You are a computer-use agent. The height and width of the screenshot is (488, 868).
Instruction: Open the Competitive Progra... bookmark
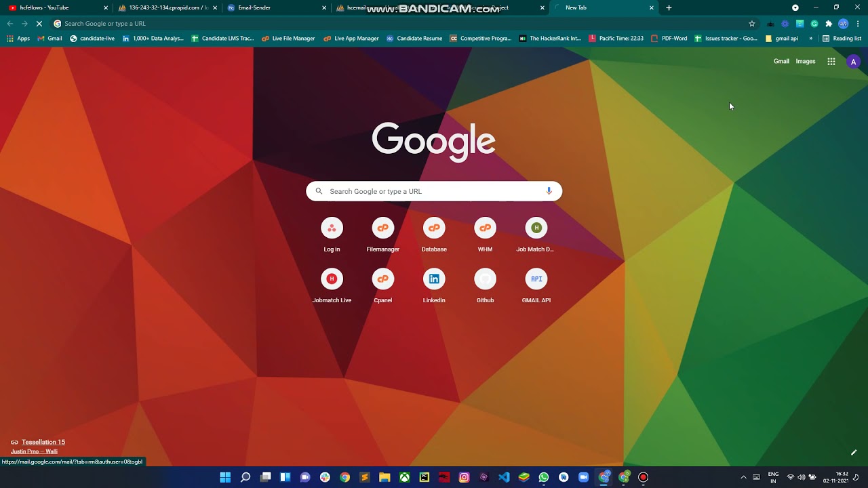pyautogui.click(x=481, y=39)
